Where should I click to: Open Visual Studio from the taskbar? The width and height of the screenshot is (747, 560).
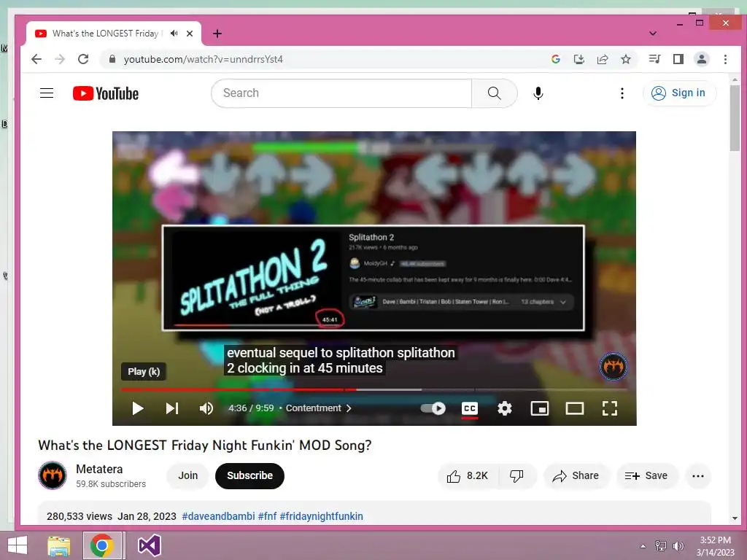pos(149,545)
